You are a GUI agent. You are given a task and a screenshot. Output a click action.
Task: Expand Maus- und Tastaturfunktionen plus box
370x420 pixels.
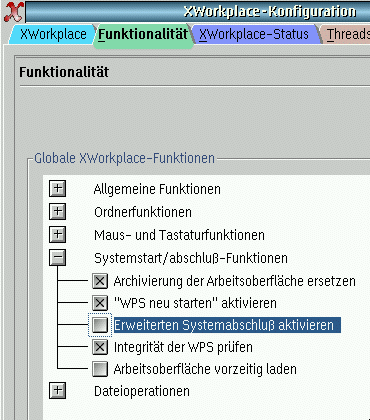tap(58, 235)
